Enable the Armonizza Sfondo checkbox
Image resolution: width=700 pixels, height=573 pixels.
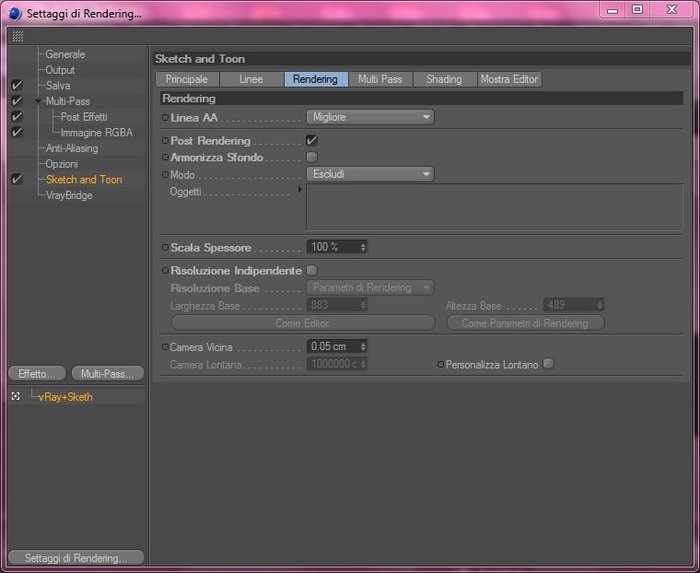tap(312, 157)
